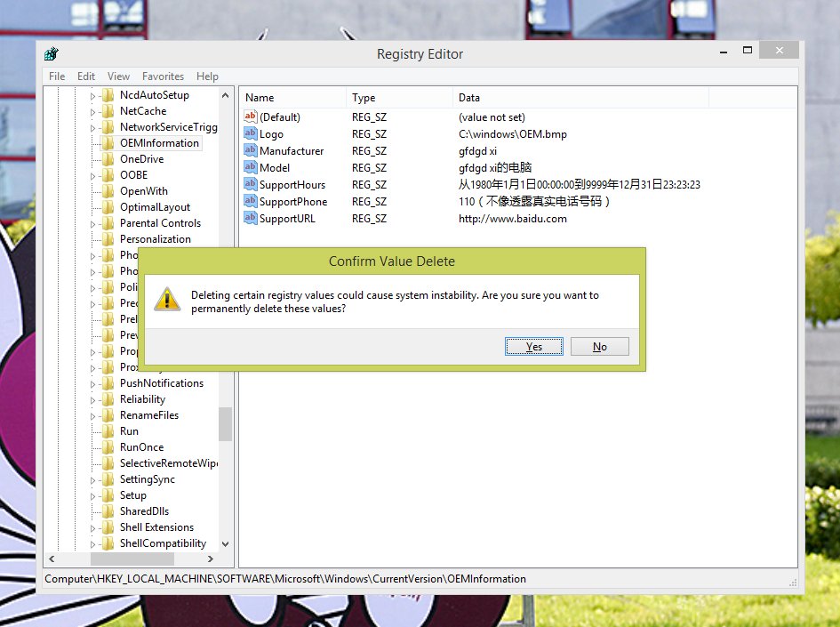This screenshot has width=840, height=627.
Task: Click the SupportHours registry value icon
Action: (x=250, y=184)
